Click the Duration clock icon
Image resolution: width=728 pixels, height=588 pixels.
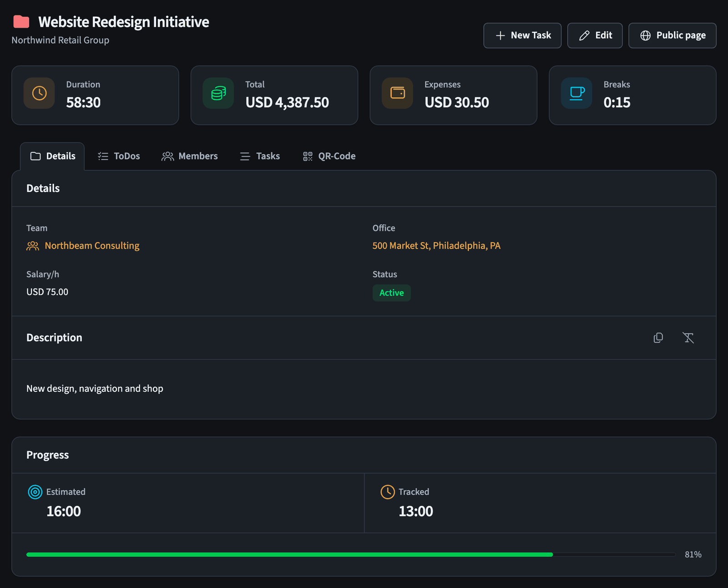coord(39,93)
